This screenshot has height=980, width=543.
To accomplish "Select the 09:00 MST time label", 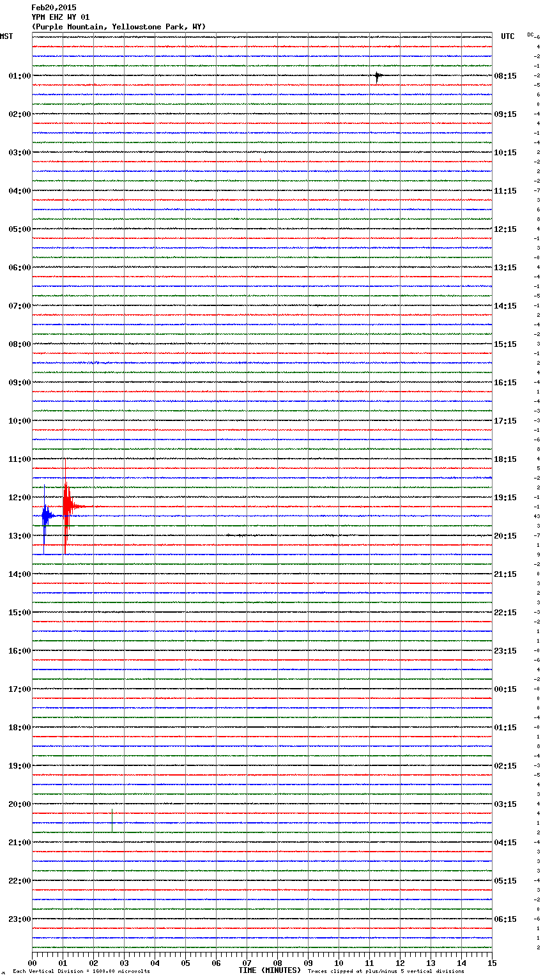I will (x=20, y=383).
